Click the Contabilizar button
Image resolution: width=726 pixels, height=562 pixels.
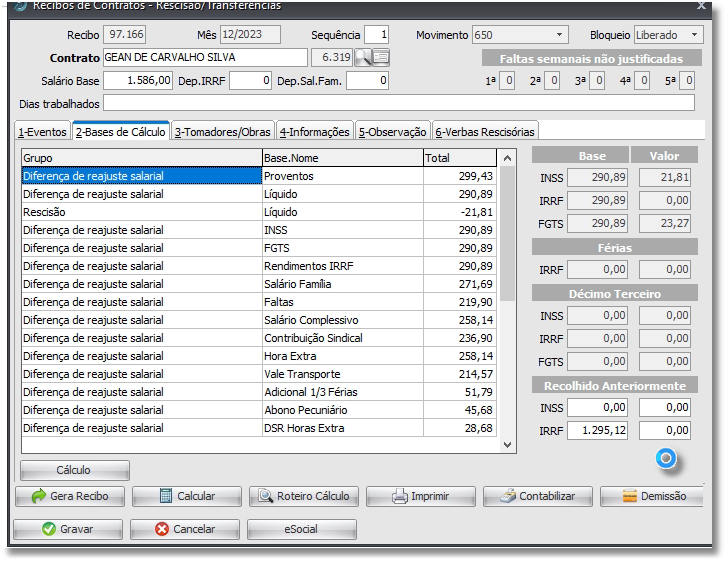tap(538, 496)
